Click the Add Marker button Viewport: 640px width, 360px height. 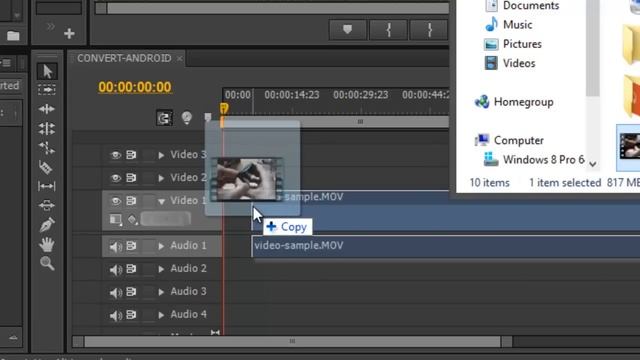(x=347, y=29)
